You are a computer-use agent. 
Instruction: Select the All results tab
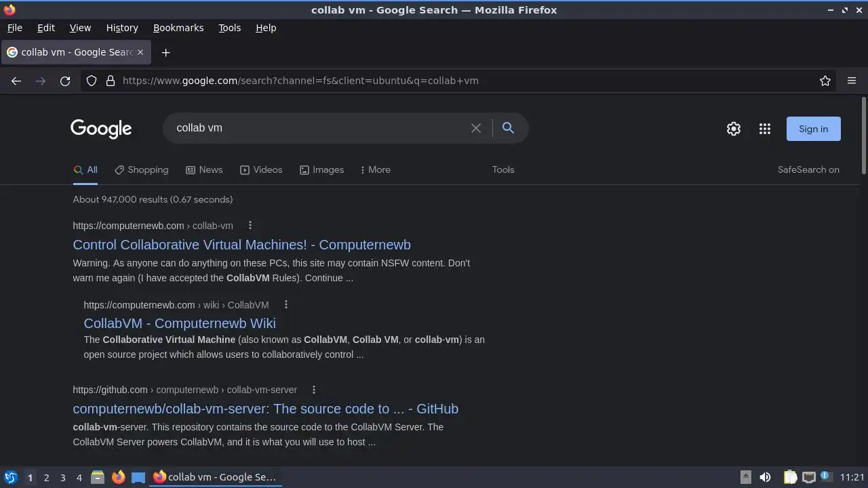tap(85, 170)
